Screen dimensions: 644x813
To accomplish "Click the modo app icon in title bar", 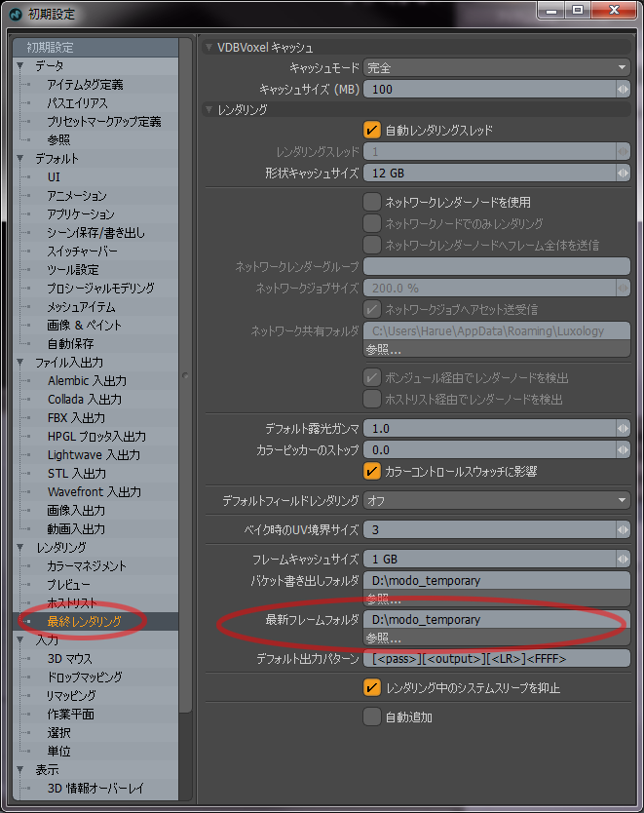I will pyautogui.click(x=16, y=14).
